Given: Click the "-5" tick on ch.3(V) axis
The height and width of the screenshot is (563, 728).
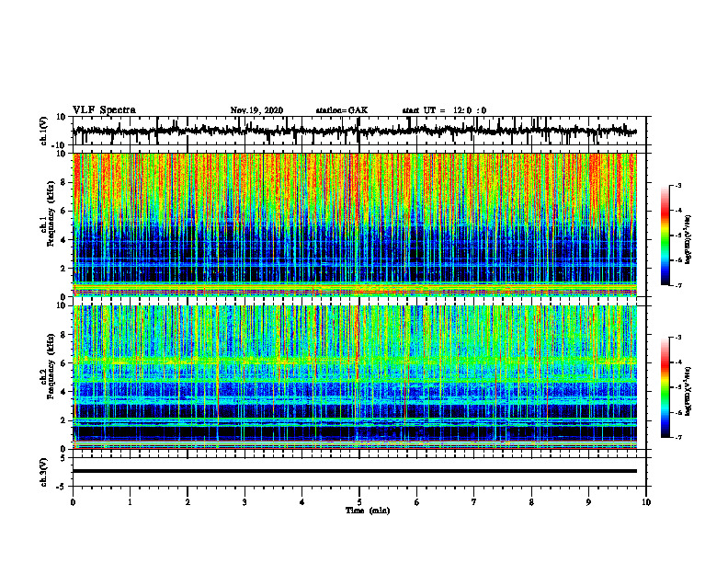Looking at the screenshot, I should [63, 487].
